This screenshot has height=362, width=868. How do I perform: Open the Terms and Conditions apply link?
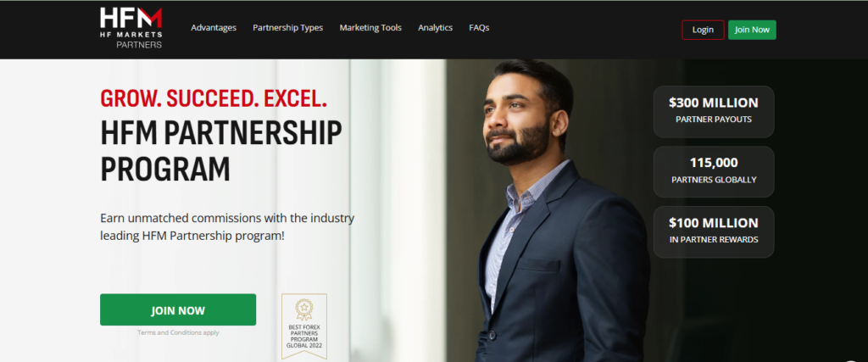point(178,332)
